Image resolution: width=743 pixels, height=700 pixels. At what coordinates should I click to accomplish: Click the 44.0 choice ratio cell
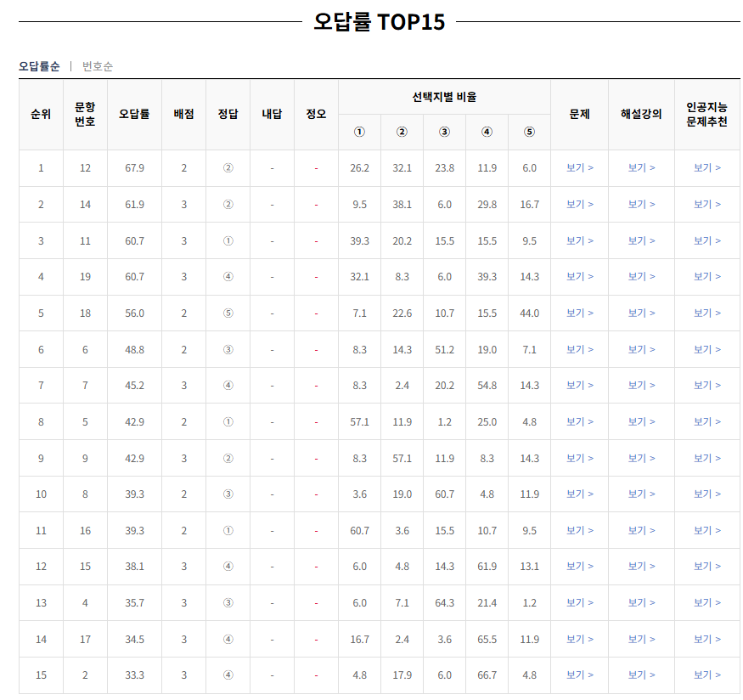[529, 313]
